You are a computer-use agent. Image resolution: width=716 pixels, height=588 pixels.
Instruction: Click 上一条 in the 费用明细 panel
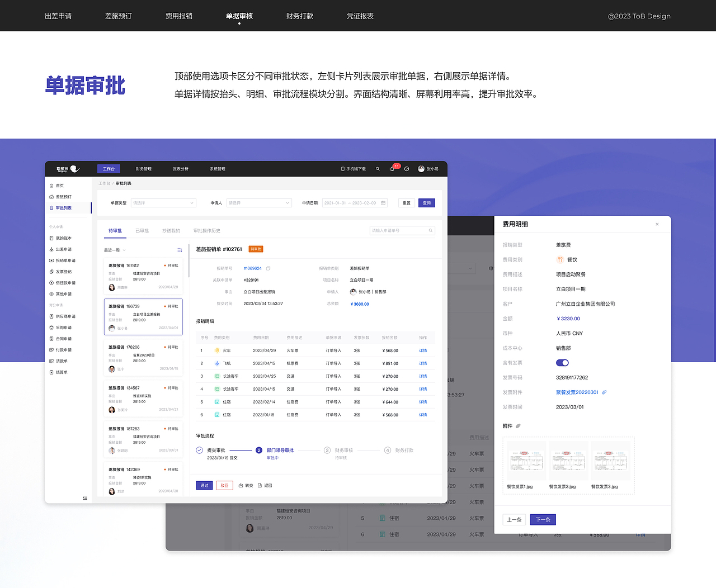[514, 520]
